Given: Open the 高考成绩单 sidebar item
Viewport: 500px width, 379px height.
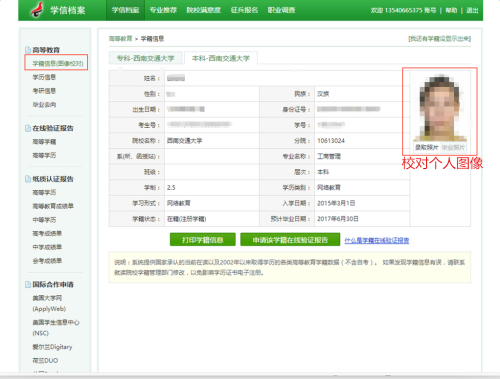Looking at the screenshot, I should [x=47, y=233].
